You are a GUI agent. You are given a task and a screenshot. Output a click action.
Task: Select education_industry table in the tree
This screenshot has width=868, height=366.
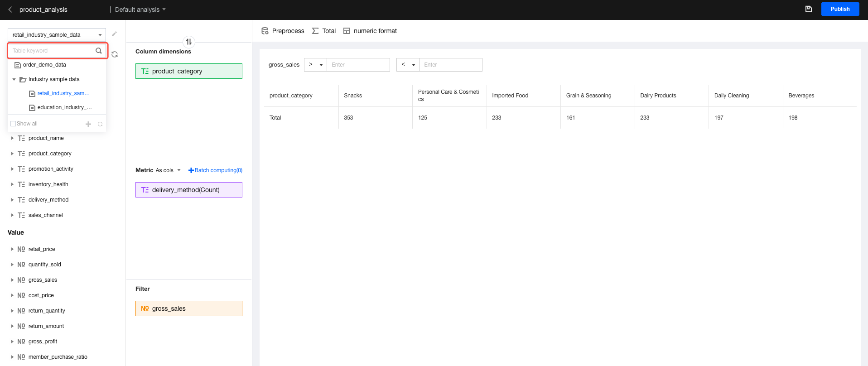coord(64,107)
